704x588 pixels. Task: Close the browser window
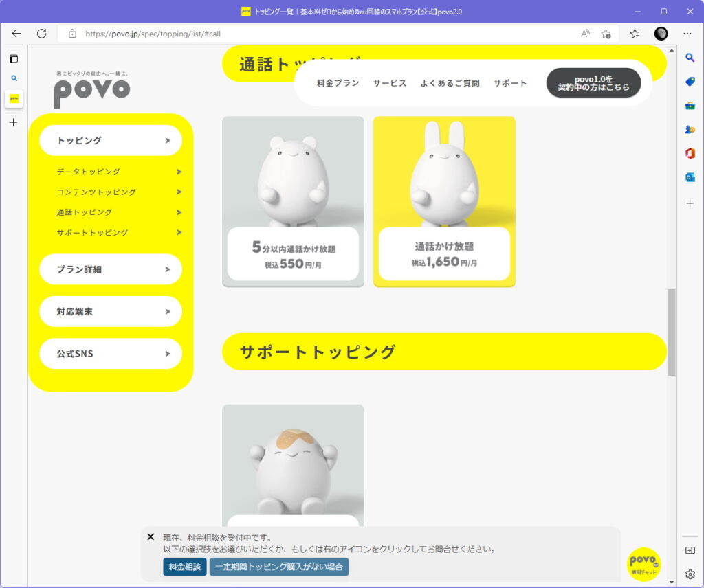click(x=690, y=12)
